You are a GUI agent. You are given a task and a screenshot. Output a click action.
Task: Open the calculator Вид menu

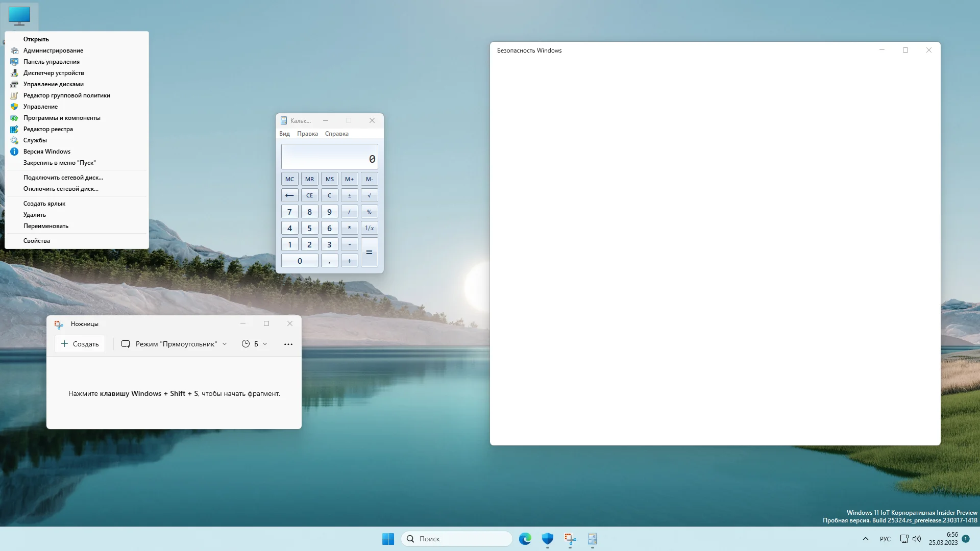tap(284, 134)
